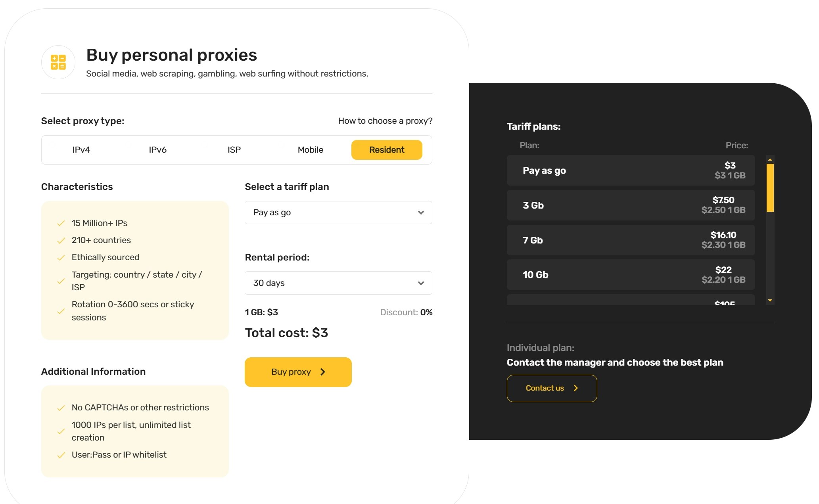Screen dimensions: 819x504
Task: Click the Buy proxy button
Action: point(298,372)
